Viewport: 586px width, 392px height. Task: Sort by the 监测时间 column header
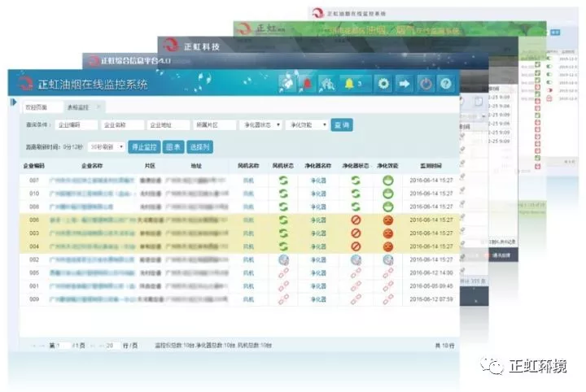click(x=431, y=166)
